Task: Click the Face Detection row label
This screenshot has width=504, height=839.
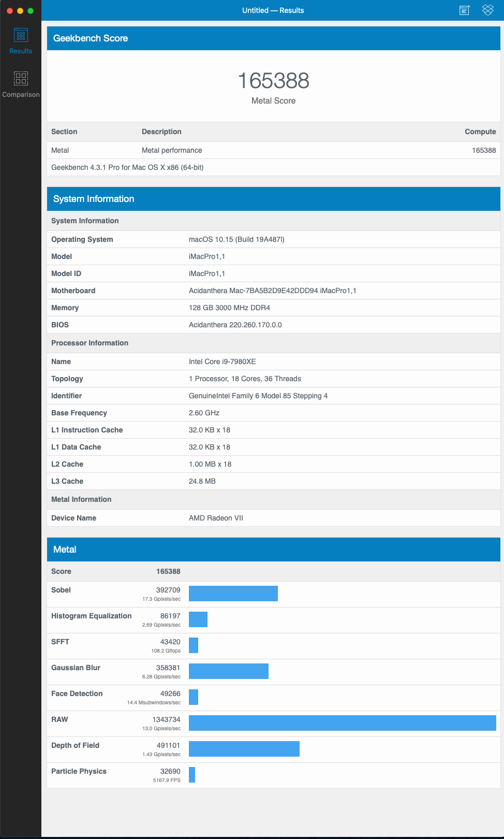Action: coord(77,693)
